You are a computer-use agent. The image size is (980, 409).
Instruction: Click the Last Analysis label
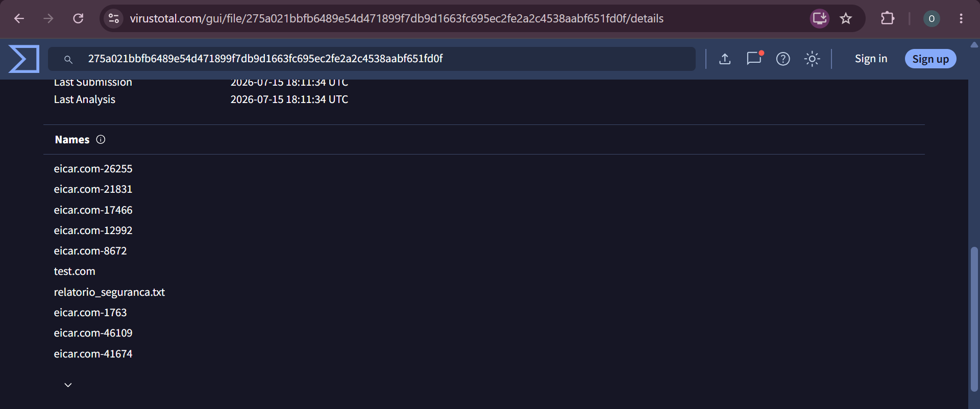85,99
